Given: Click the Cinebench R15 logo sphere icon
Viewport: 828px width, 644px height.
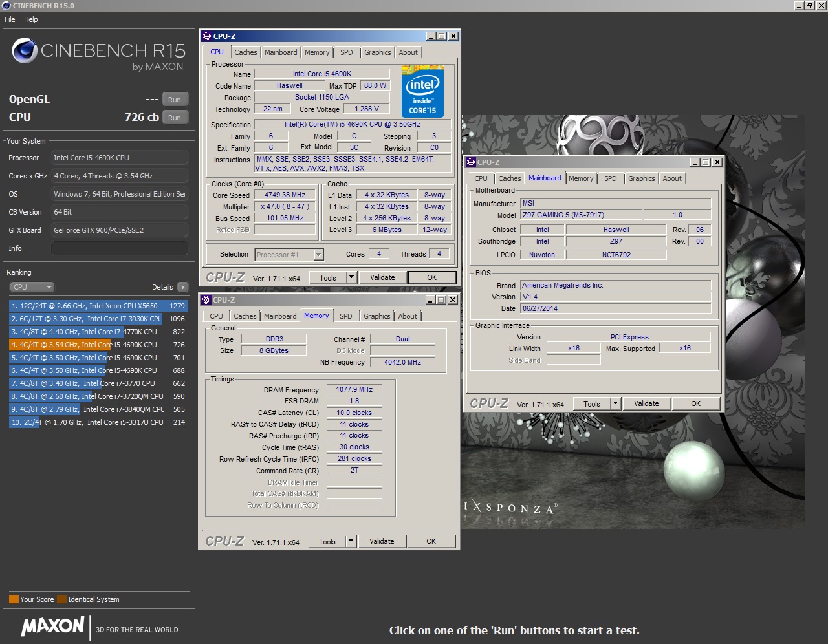Looking at the screenshot, I should point(25,50).
